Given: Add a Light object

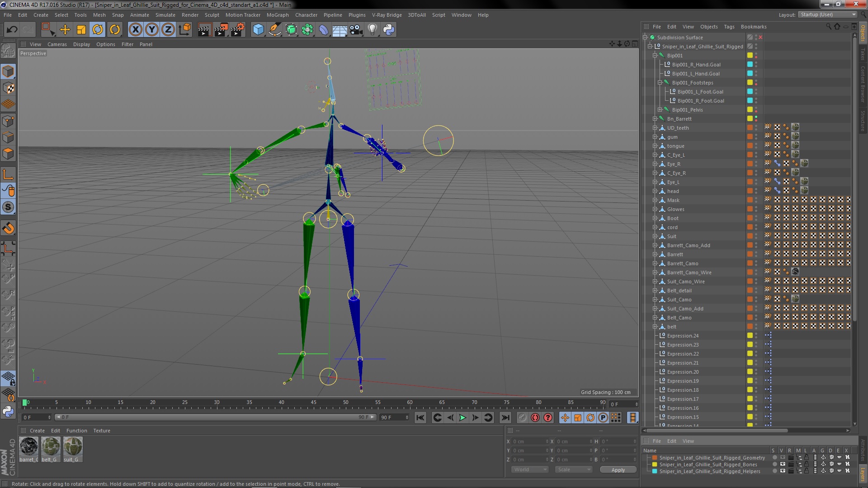Looking at the screenshot, I should click(372, 30).
